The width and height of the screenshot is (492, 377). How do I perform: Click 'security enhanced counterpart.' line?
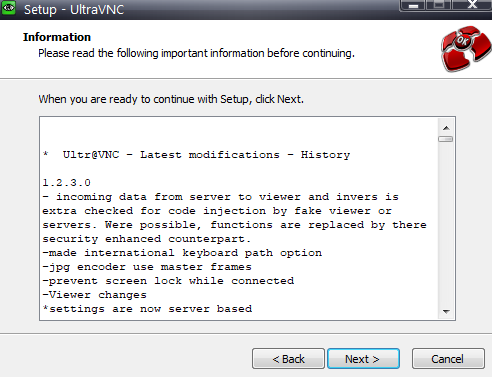coord(147,239)
